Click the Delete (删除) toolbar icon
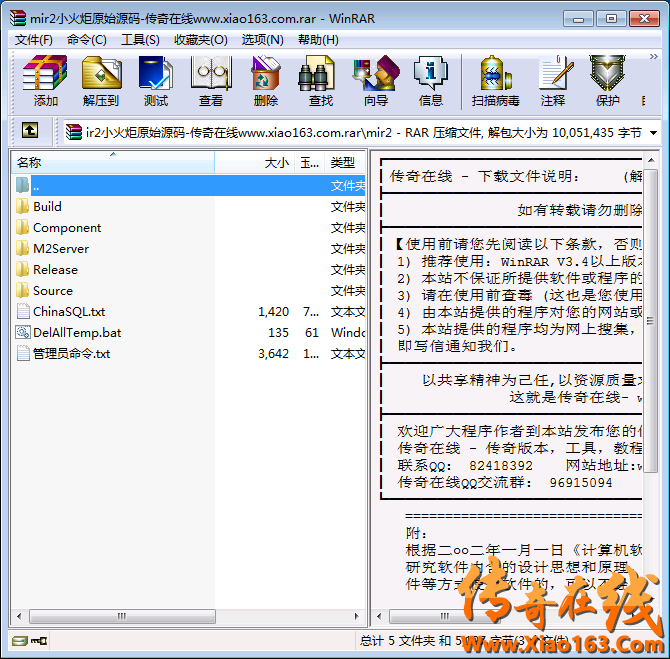Image resolution: width=670 pixels, height=659 pixels. [x=266, y=81]
